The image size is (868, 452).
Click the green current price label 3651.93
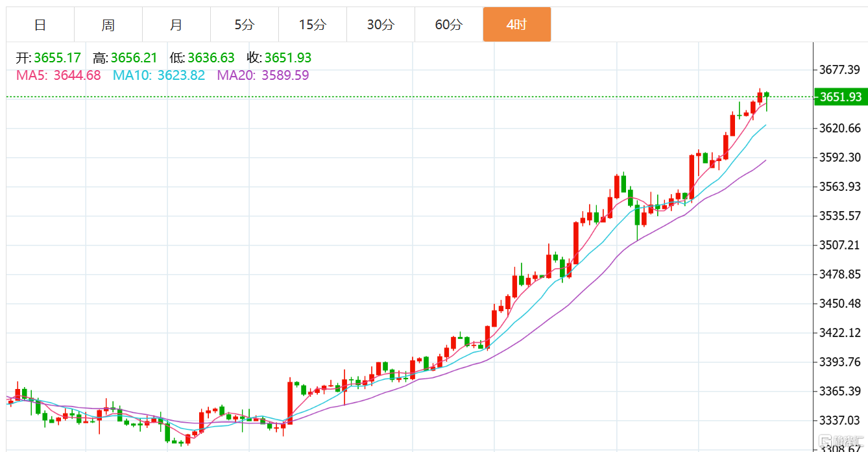click(x=841, y=97)
